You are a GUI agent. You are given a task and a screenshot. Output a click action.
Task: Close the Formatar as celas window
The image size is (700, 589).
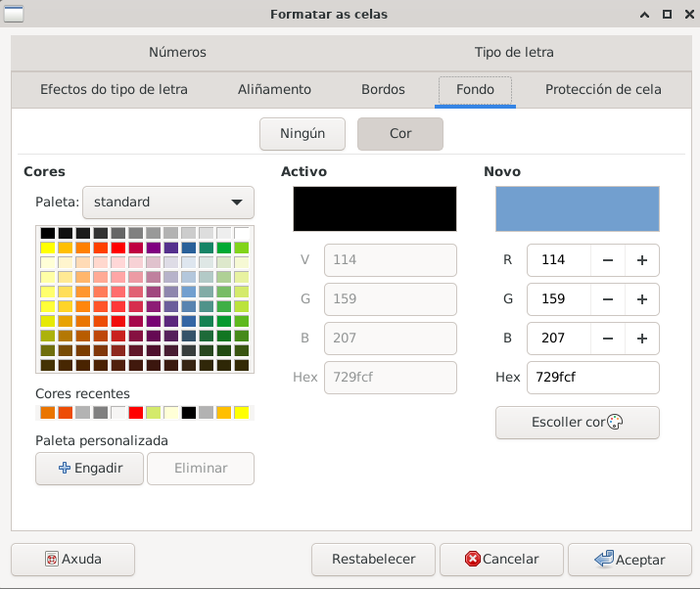[689, 15]
